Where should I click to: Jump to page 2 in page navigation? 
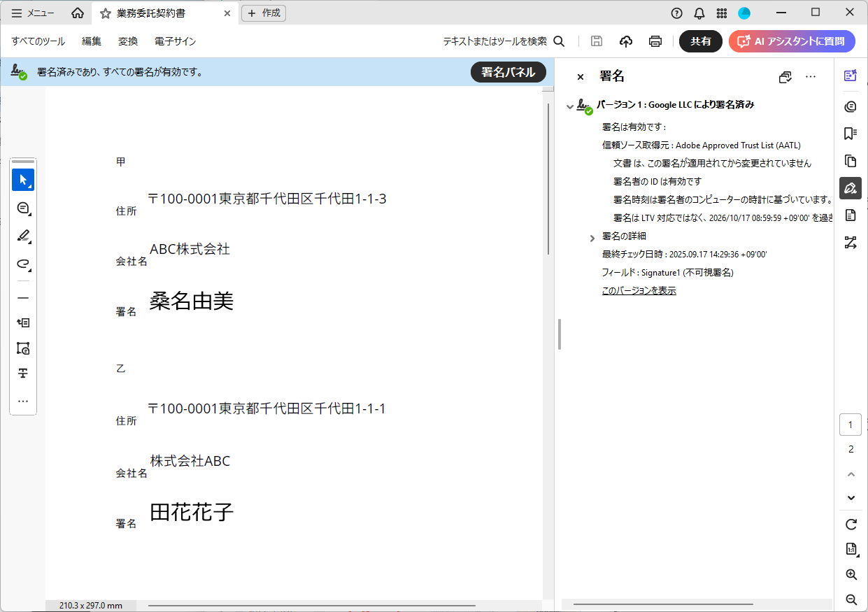click(x=851, y=449)
